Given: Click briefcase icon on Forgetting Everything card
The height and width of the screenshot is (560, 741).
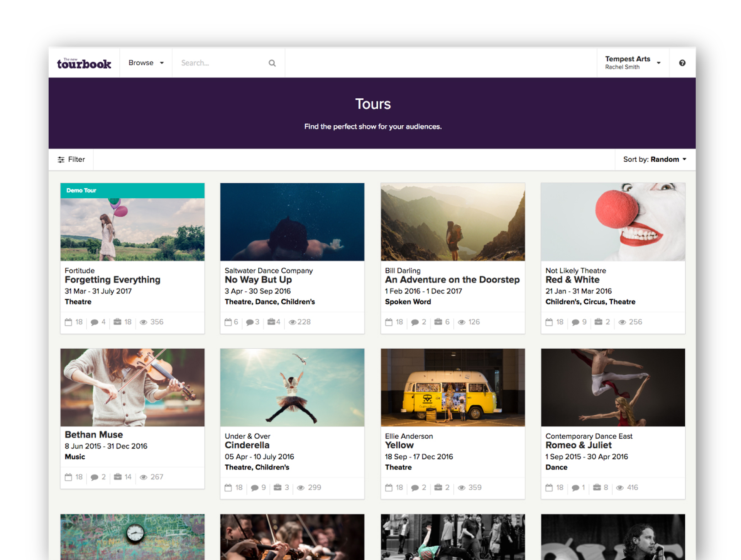Looking at the screenshot, I should (x=117, y=322).
